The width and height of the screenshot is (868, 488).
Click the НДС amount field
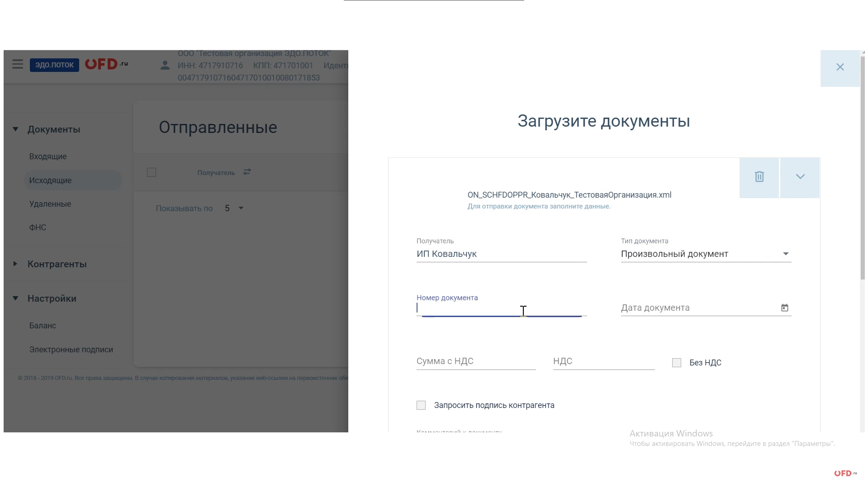click(x=604, y=361)
